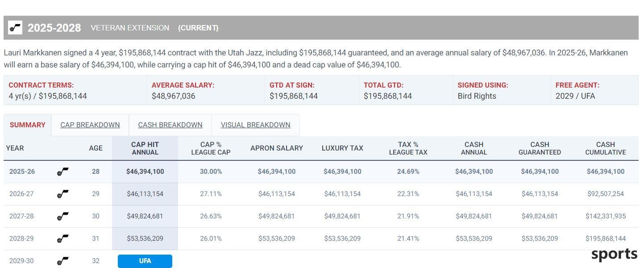Click the blue UFA button
This screenshot has width=644, height=268.
[x=145, y=261]
